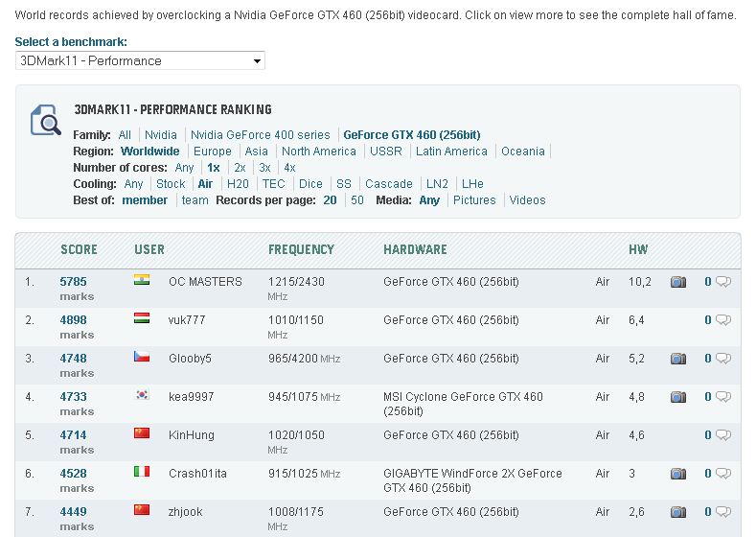Screen dimensions: 756x537
Task: Set cooling filter to LHe
Action: [x=472, y=184]
